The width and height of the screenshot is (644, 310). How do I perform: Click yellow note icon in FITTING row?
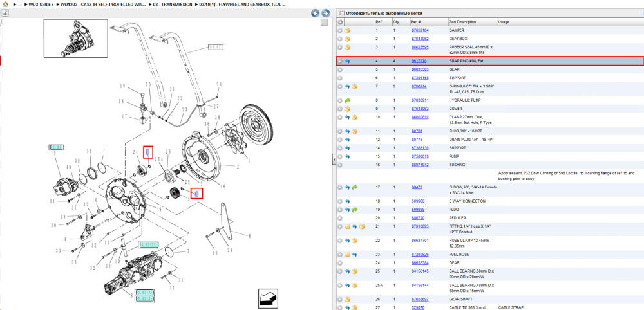pyautogui.click(x=348, y=226)
